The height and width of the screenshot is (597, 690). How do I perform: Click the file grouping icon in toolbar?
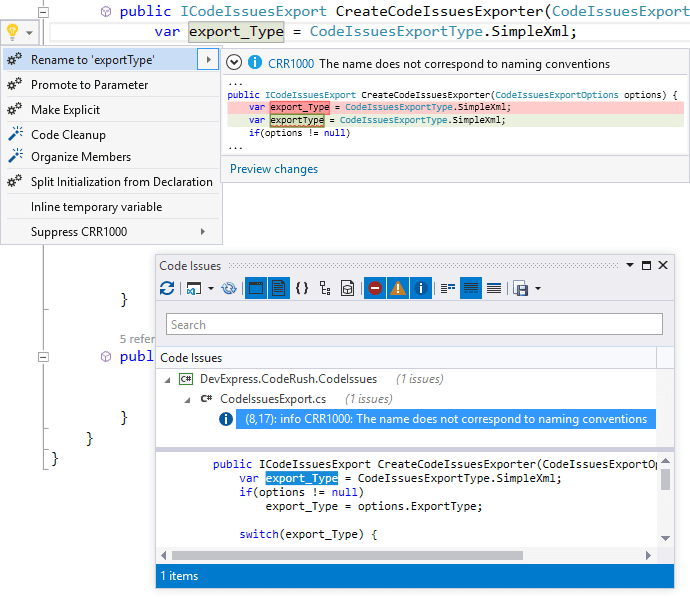[x=279, y=289]
